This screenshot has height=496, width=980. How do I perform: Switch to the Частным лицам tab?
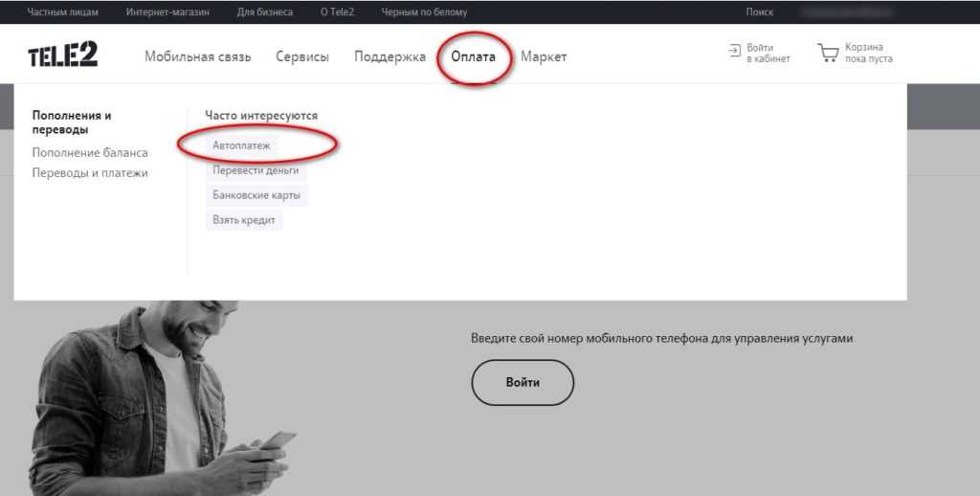(x=61, y=11)
